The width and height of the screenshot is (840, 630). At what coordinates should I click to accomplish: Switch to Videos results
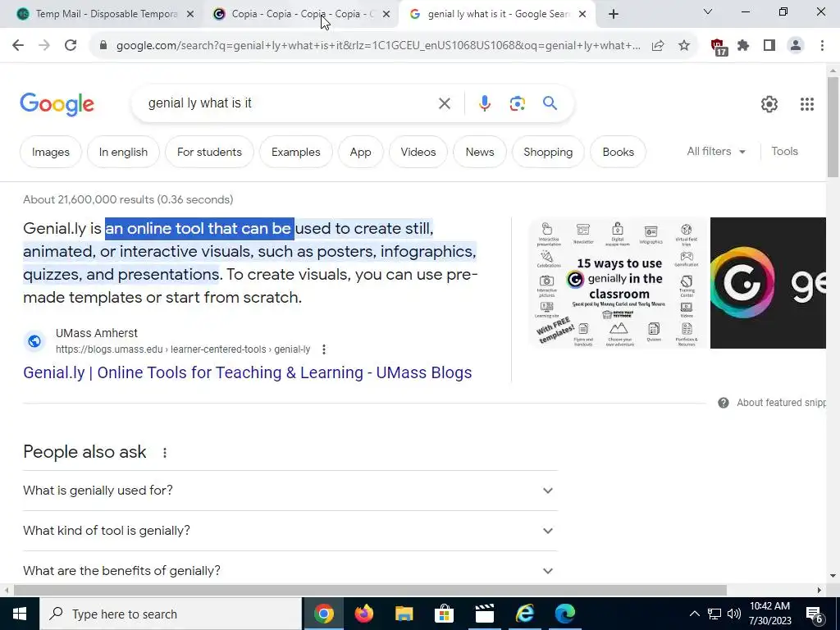[418, 152]
